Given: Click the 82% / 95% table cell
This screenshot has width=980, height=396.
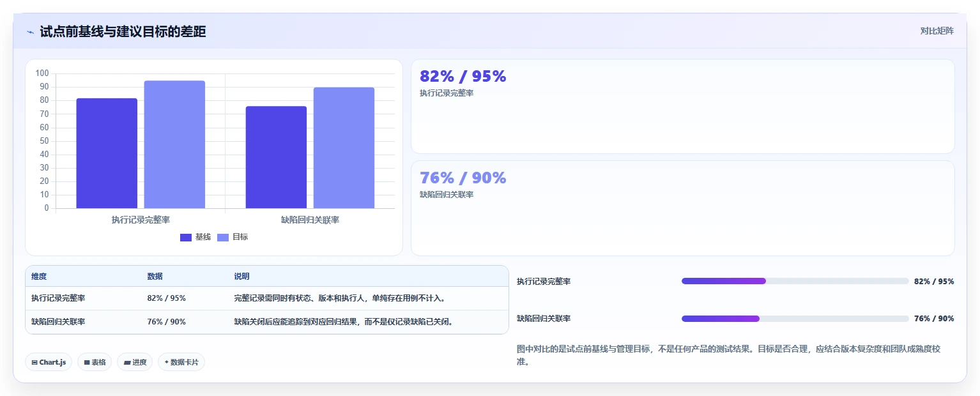Looking at the screenshot, I should 167,298.
